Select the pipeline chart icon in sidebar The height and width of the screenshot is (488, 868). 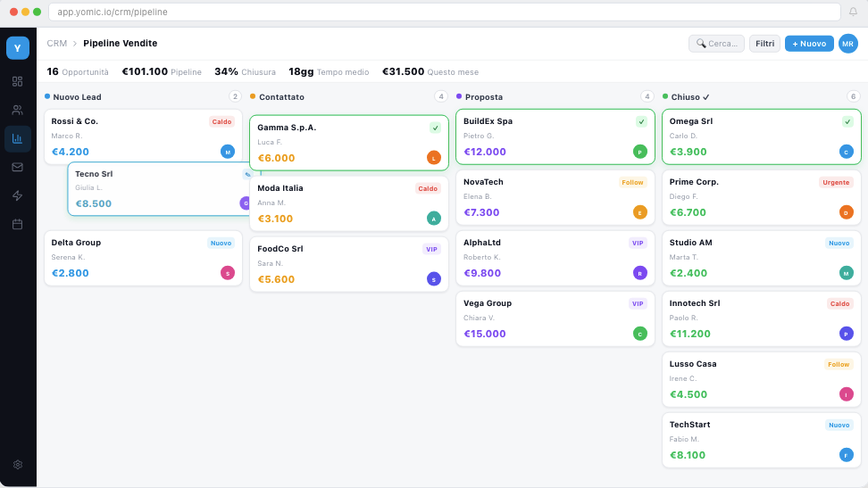click(18, 138)
